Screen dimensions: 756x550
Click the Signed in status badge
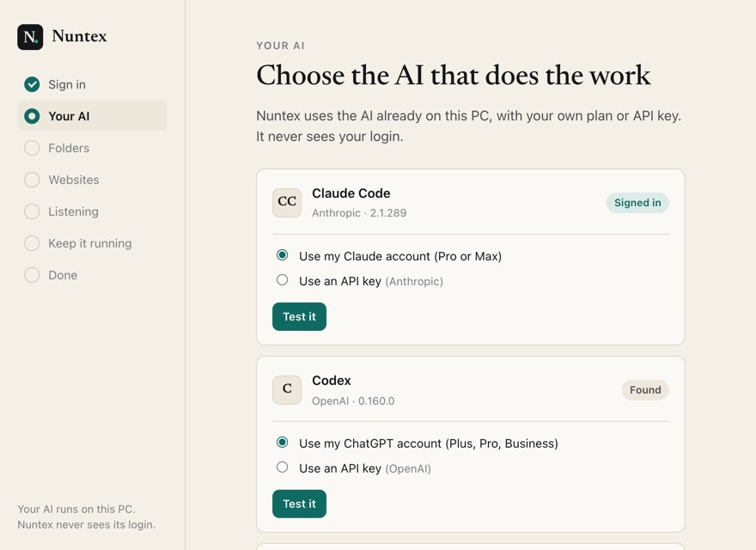coord(637,203)
